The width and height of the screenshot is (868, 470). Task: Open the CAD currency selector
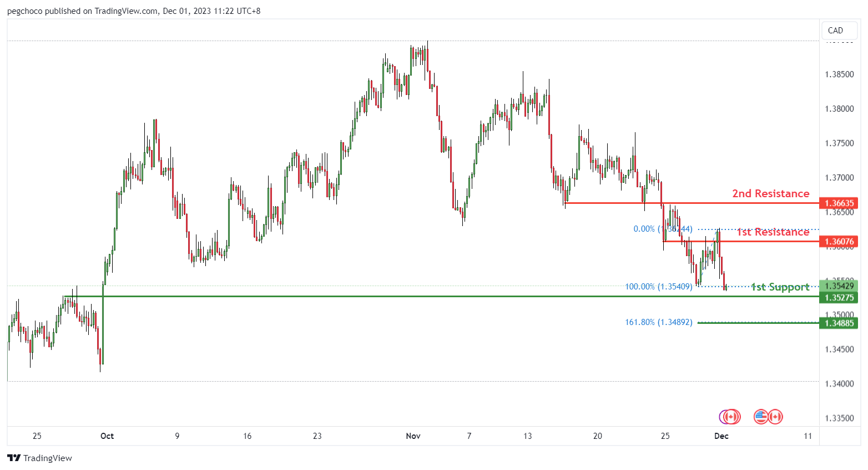tap(835, 31)
